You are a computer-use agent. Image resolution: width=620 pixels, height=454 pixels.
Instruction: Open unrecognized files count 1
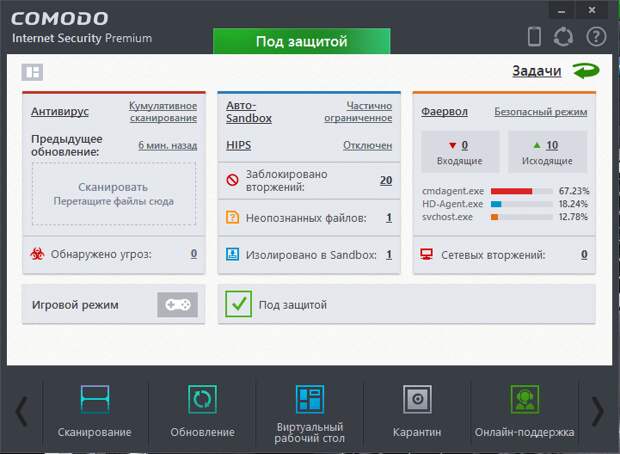(389, 218)
